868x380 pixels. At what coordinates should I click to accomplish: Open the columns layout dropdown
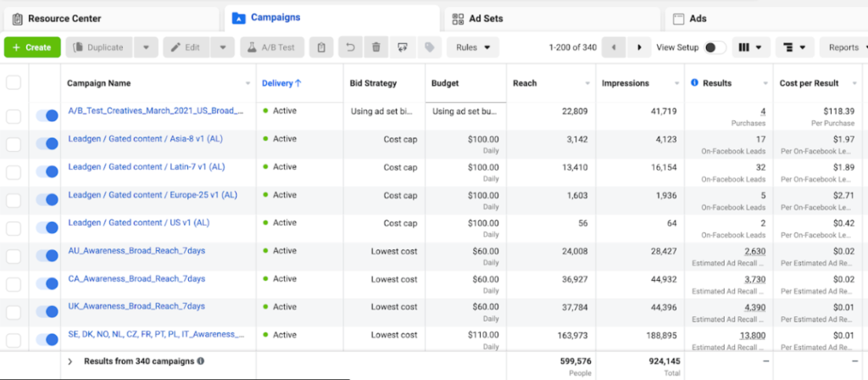pos(751,47)
